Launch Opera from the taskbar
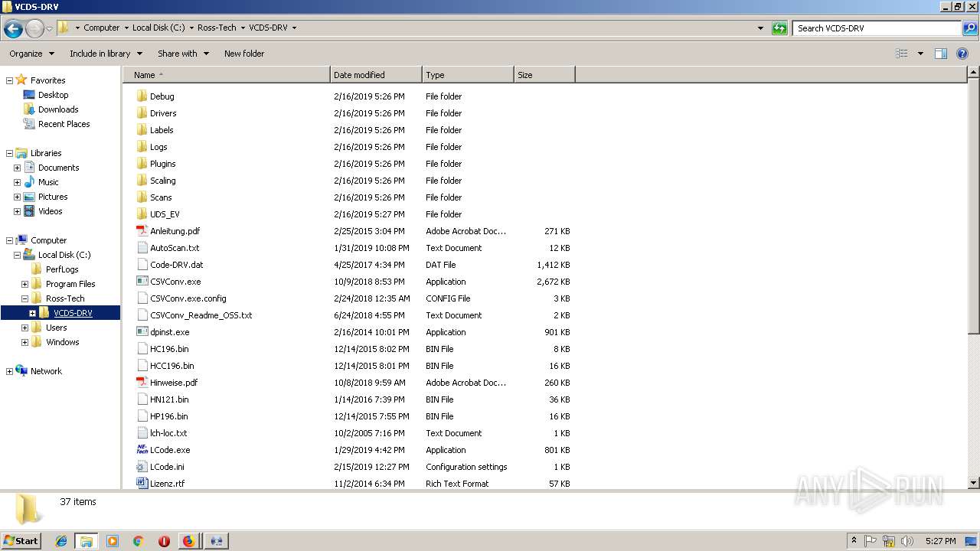The width and height of the screenshot is (980, 551). tap(164, 541)
